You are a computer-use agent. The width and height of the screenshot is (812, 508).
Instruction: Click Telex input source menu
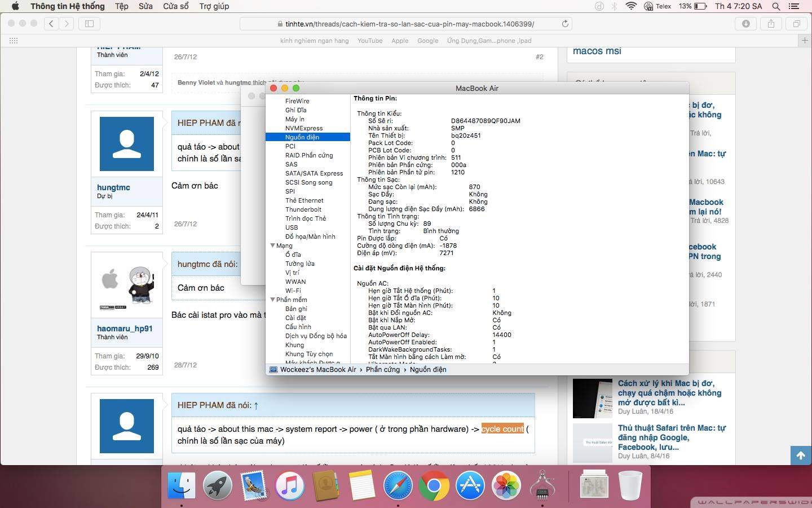point(657,6)
